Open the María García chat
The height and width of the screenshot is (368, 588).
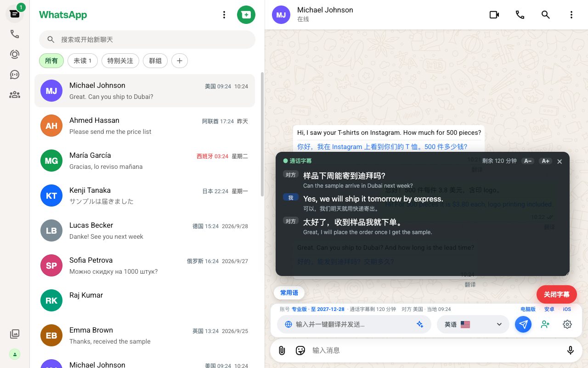(x=145, y=161)
